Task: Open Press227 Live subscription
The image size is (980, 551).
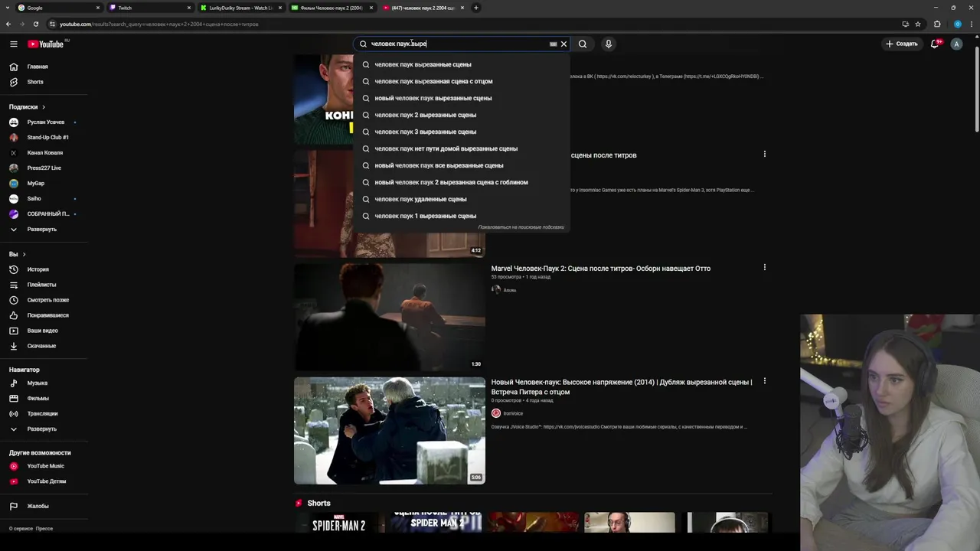Action: [44, 168]
